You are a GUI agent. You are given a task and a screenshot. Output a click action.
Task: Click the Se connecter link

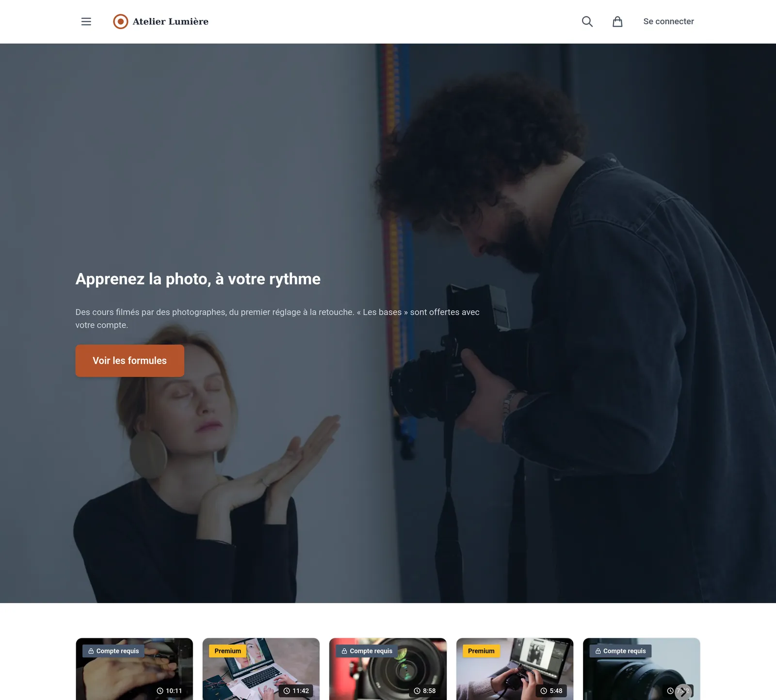668,21
